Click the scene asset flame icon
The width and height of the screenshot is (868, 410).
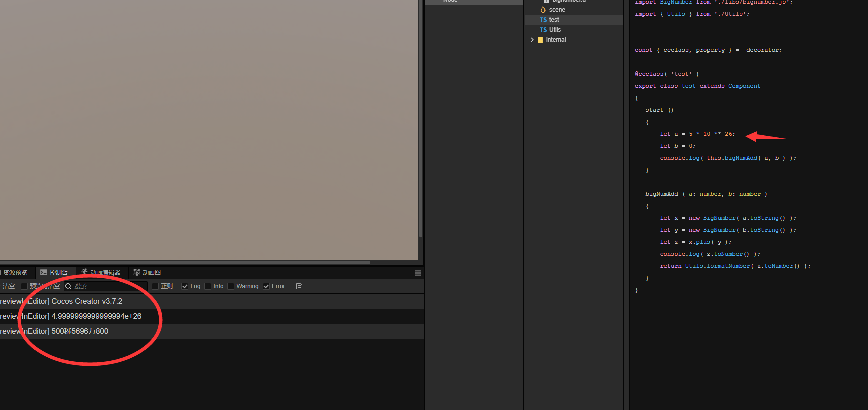pyautogui.click(x=543, y=10)
